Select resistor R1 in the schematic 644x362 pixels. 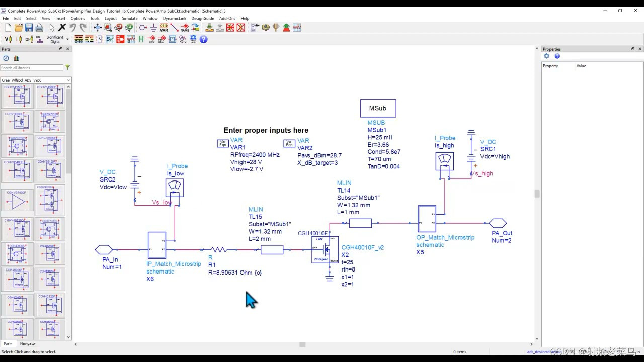[x=219, y=249]
